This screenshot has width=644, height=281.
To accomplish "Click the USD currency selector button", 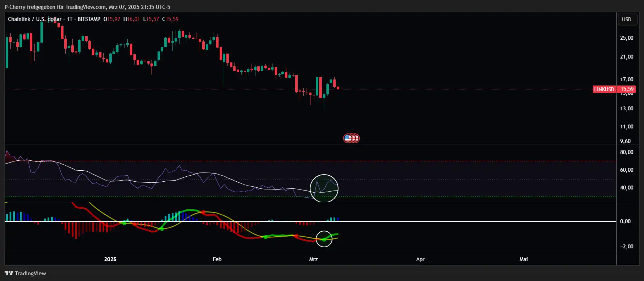I will [x=627, y=20].
